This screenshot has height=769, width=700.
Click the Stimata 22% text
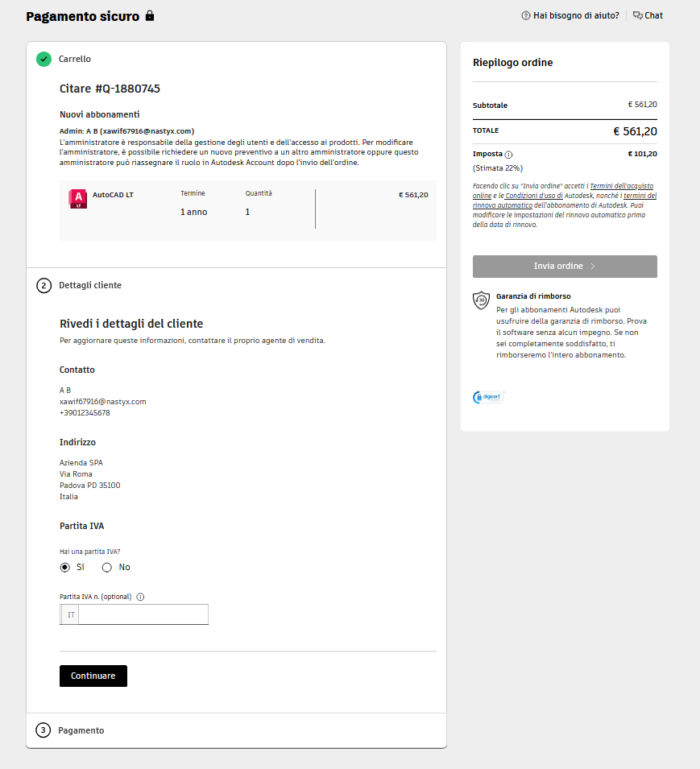pyautogui.click(x=497, y=168)
